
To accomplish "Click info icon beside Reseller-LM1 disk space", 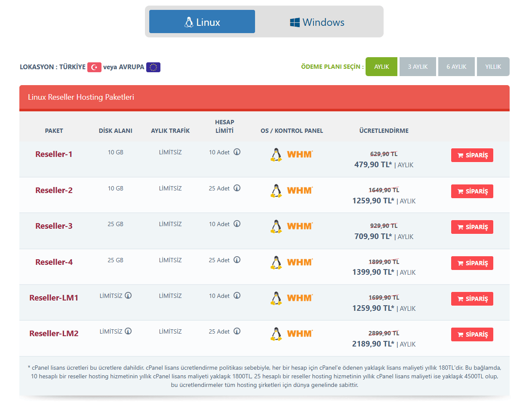I will pos(128,296).
